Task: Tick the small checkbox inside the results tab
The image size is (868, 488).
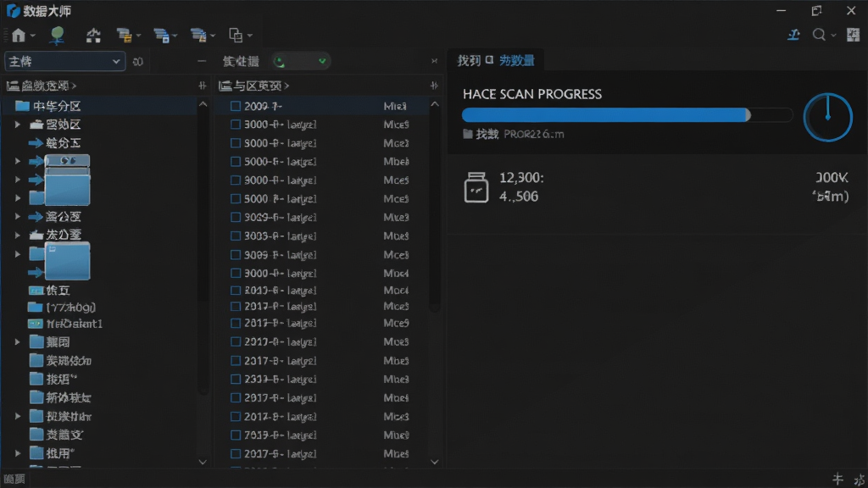Action: coord(489,60)
